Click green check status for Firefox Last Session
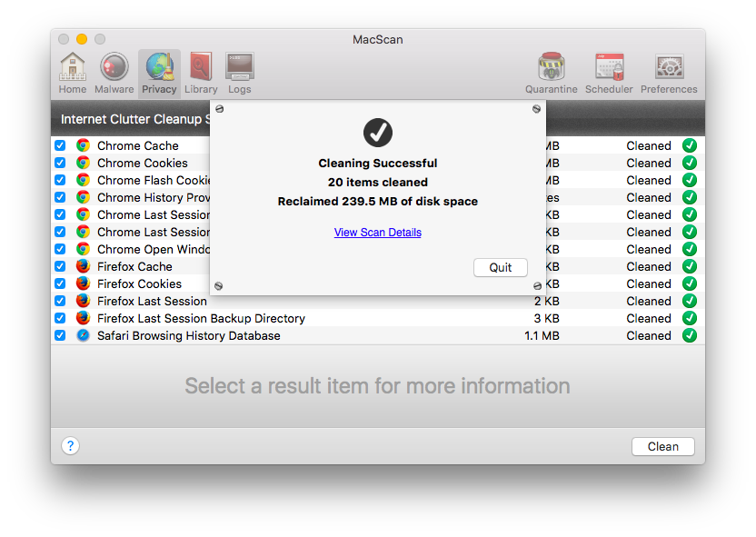Viewport: 756px width, 537px height. click(690, 302)
